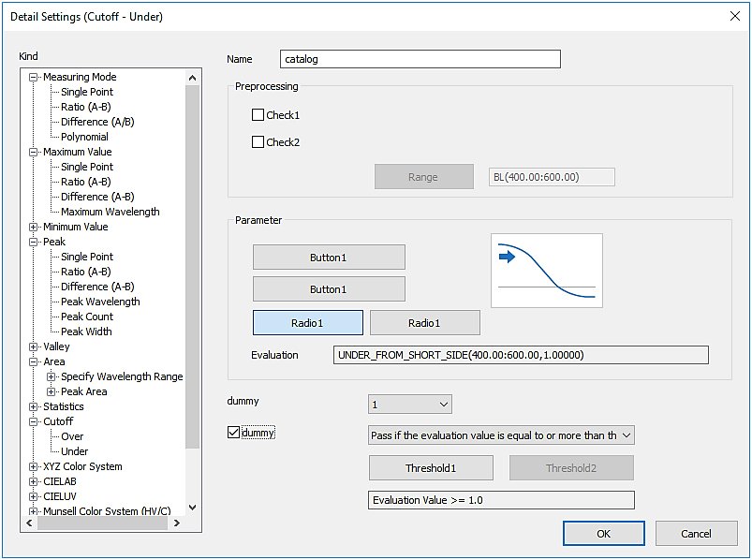This screenshot has width=752, height=560.
Task: Click tree scroll down arrow
Action: pos(192,508)
